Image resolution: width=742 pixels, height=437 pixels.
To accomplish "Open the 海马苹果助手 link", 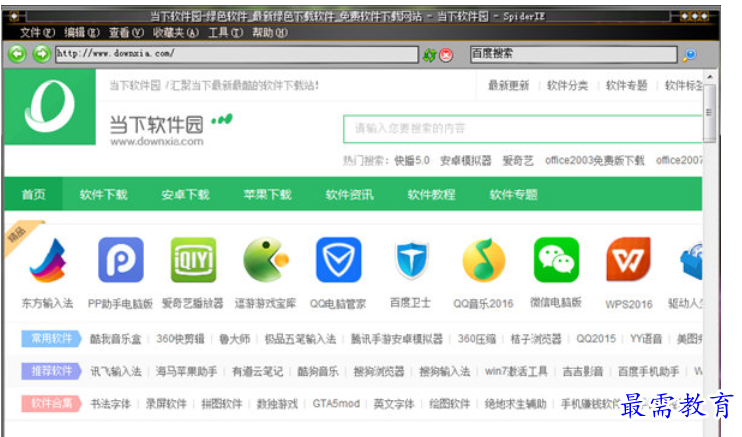I will click(x=186, y=372).
